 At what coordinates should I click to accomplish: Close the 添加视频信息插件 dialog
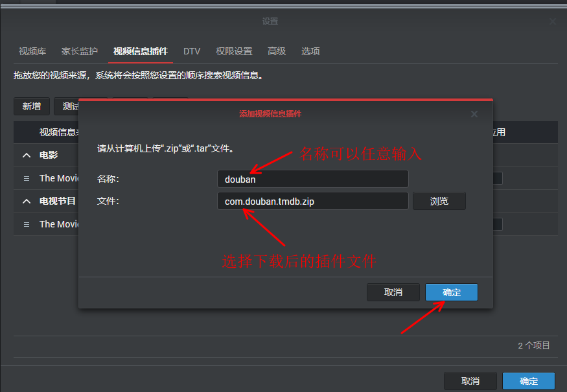(474, 114)
